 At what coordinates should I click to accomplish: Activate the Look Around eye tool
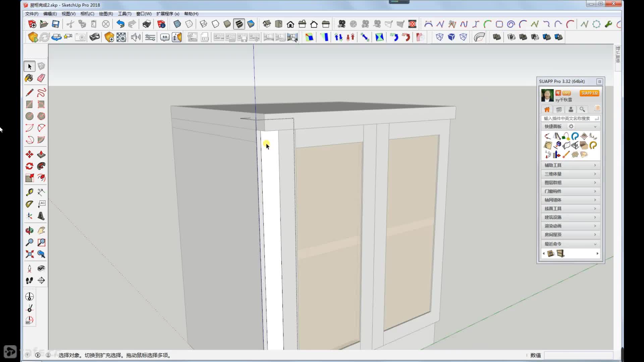click(41, 268)
